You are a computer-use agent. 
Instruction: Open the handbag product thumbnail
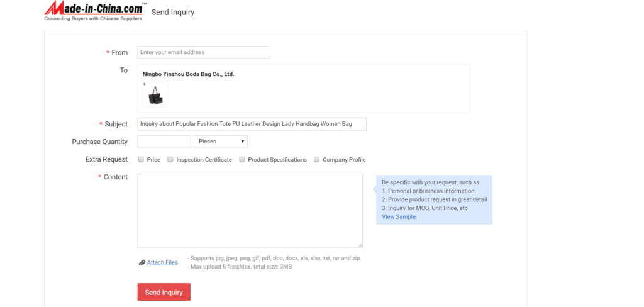tap(155, 94)
